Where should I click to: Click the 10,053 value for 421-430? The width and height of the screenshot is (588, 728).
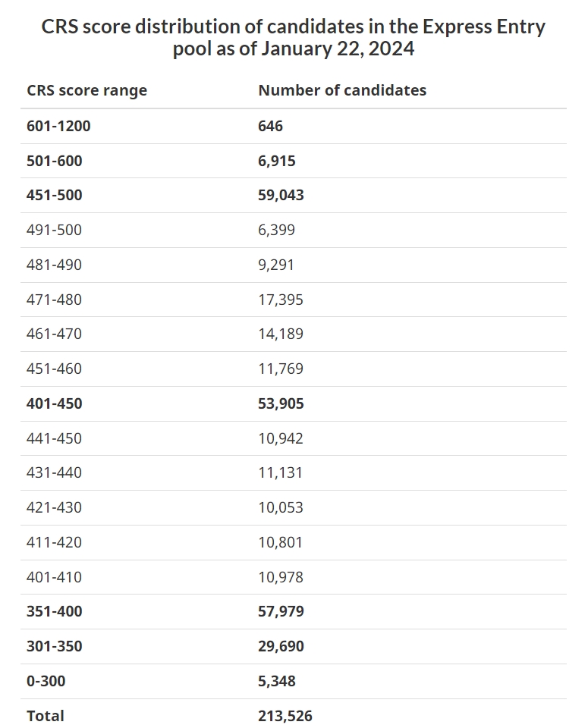tap(280, 507)
